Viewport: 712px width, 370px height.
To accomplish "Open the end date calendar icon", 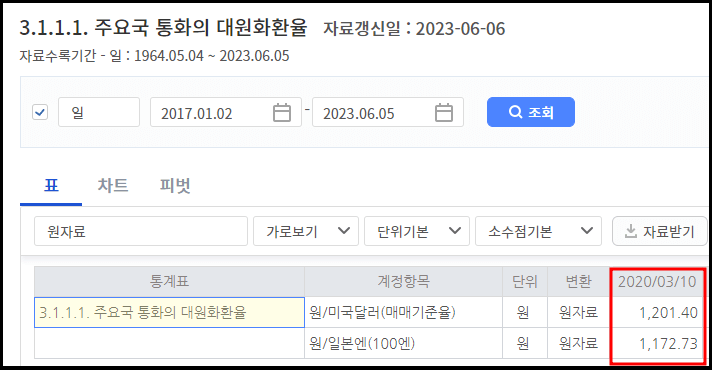I will click(x=444, y=112).
